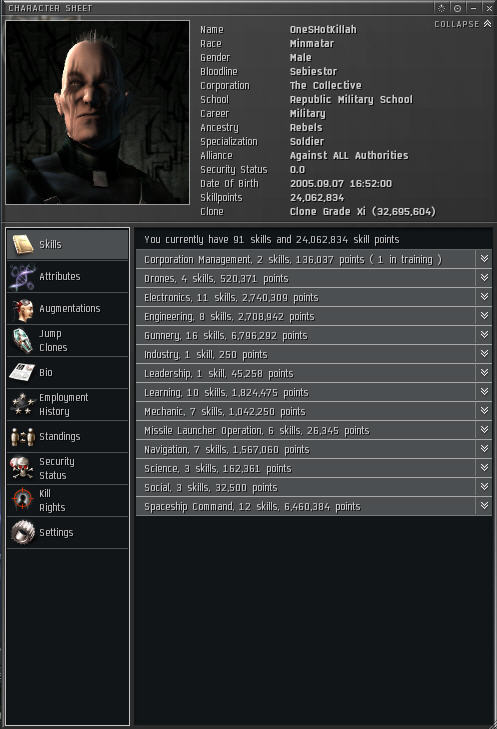The width and height of the screenshot is (497, 729).
Task: Expand the Spaceship Command skills arrow
Action: 484,505
